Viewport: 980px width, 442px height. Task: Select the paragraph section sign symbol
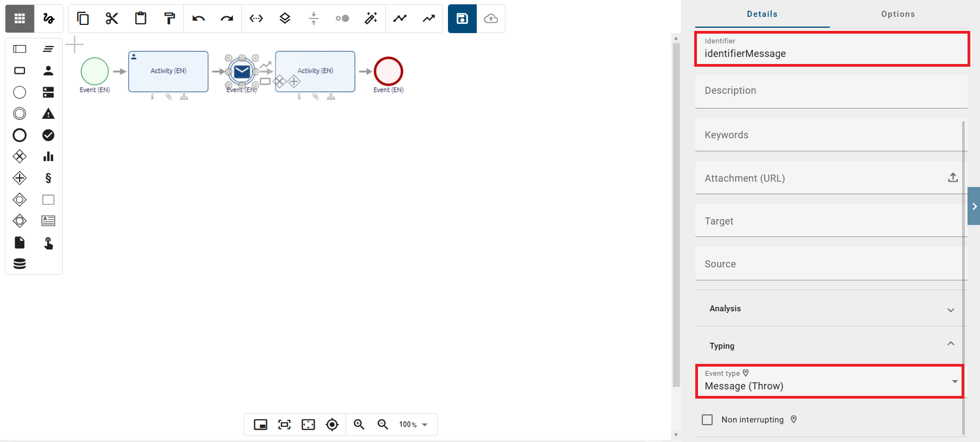coord(48,178)
